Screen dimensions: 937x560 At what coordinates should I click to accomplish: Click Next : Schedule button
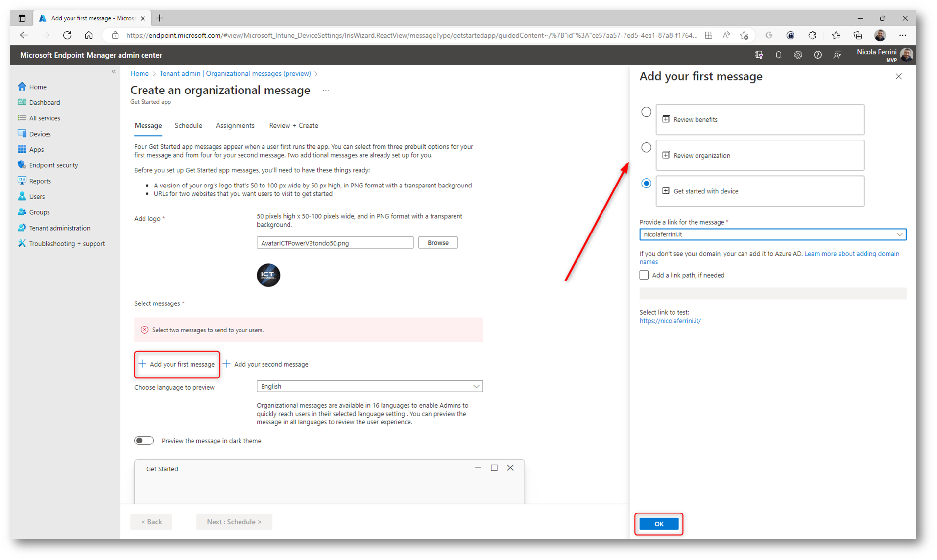click(x=234, y=522)
